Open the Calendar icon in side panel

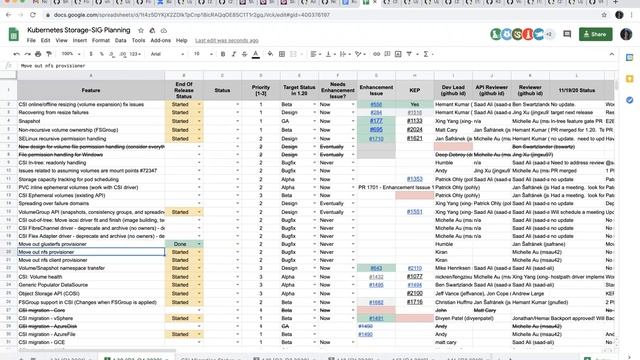point(629,58)
